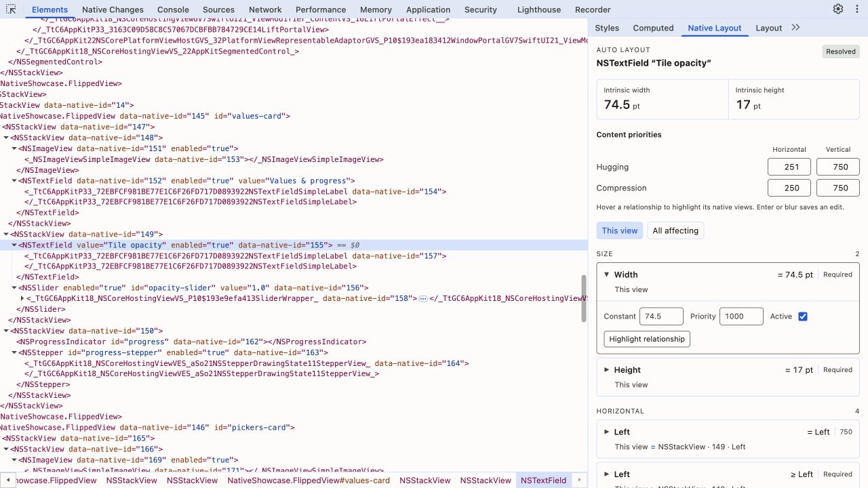
Task: Collapse NSTextField Tile opacity node
Action: [x=14, y=245]
